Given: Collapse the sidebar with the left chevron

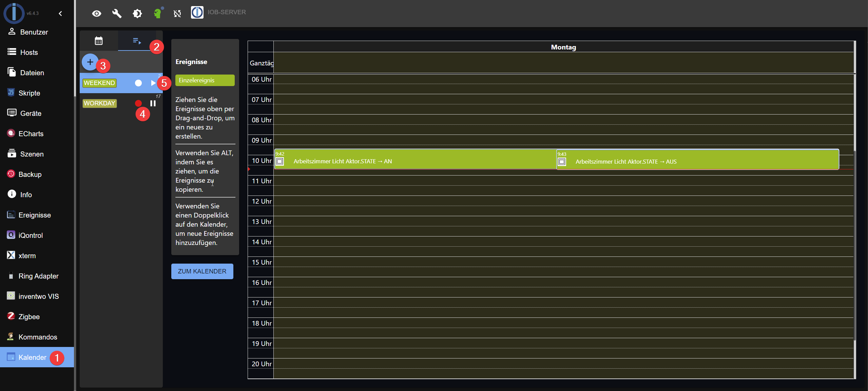Looking at the screenshot, I should click(x=60, y=14).
